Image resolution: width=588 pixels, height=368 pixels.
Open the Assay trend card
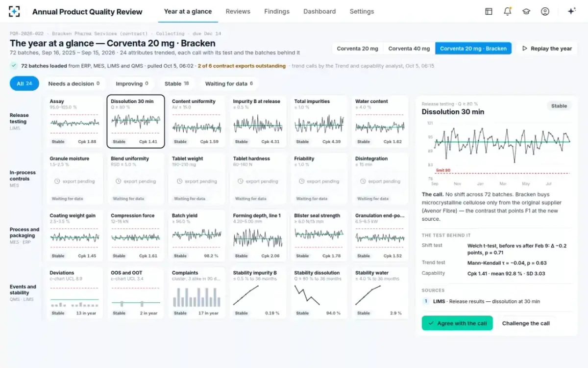click(x=74, y=121)
